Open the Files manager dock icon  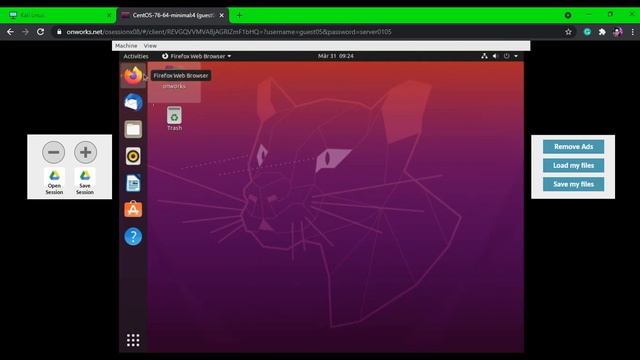click(133, 129)
